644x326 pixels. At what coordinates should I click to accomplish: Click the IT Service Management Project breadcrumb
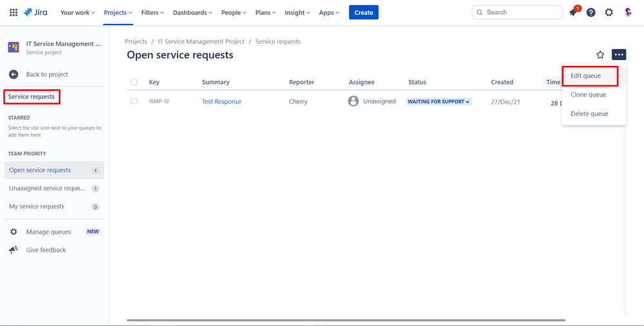pos(201,41)
